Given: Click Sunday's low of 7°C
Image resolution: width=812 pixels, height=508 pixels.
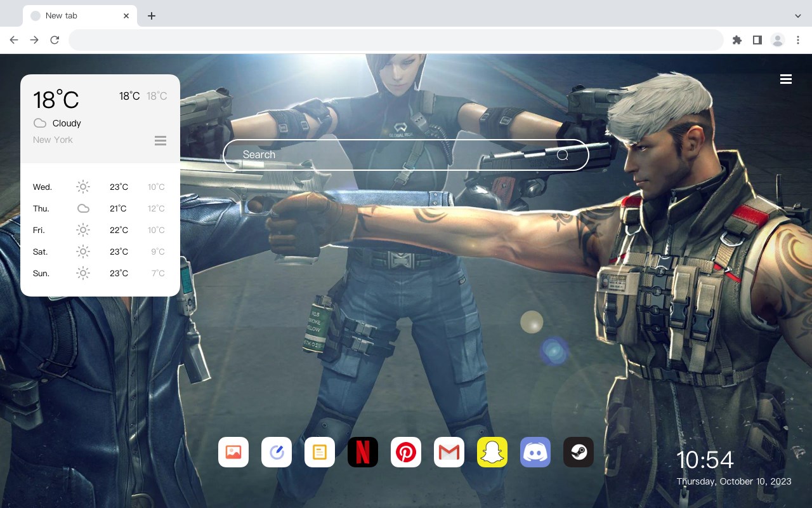Looking at the screenshot, I should pos(158,273).
